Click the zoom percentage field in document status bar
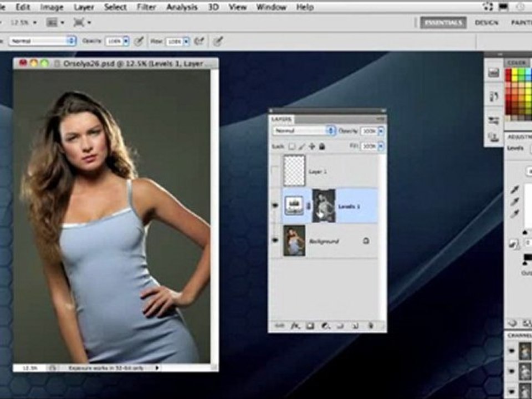532x399 pixels. [30, 368]
